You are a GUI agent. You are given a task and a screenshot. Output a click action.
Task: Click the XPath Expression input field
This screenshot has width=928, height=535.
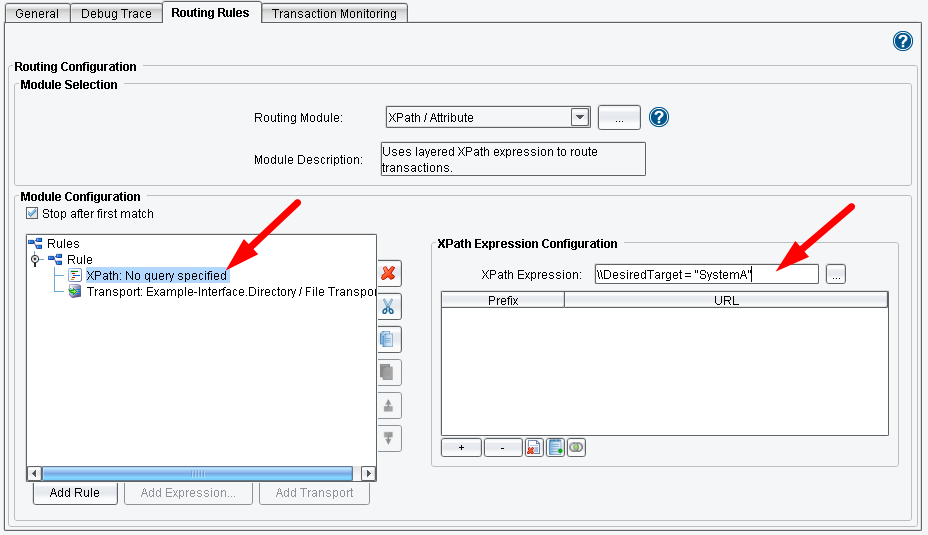705,274
